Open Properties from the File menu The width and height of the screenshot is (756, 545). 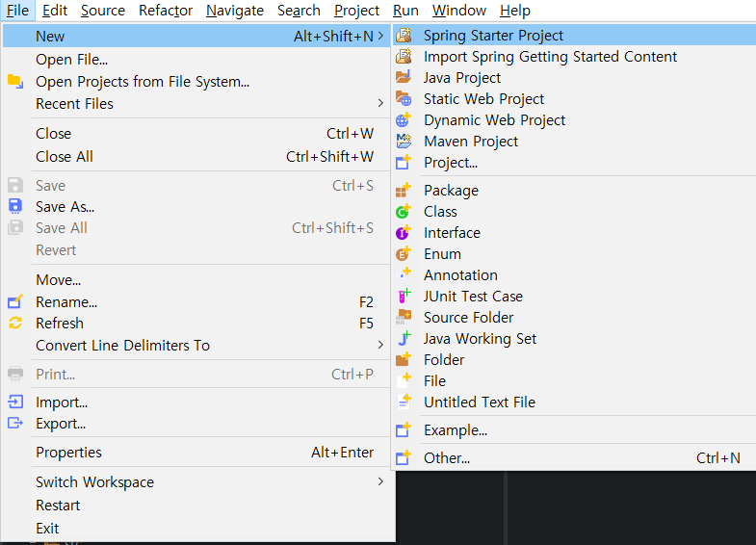pyautogui.click(x=196, y=452)
